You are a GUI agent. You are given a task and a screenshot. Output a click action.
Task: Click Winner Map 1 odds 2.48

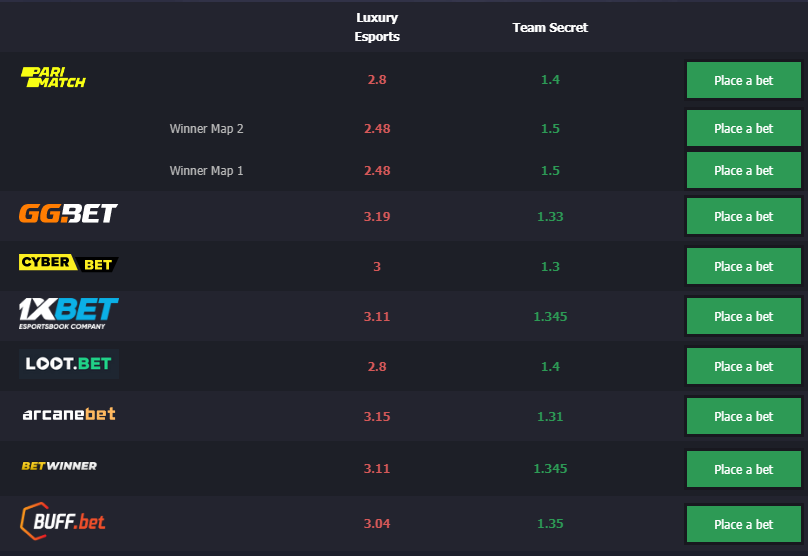coord(377,171)
